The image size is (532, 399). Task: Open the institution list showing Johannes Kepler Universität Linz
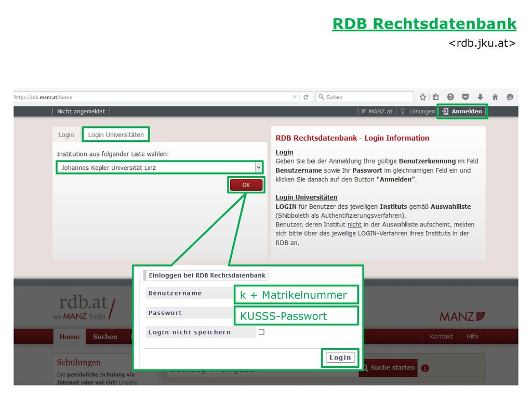click(x=159, y=168)
